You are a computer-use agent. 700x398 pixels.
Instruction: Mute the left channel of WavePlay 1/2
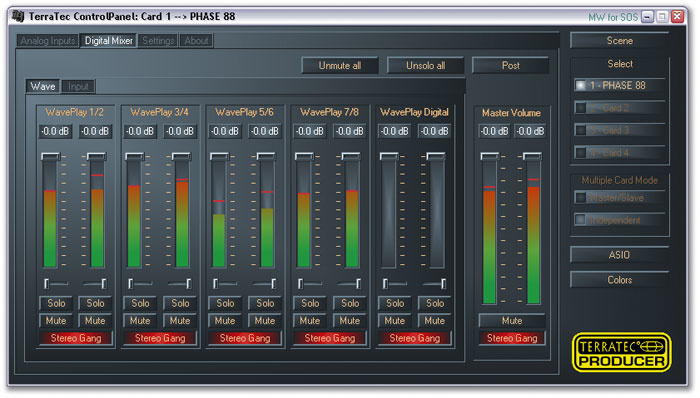point(56,321)
